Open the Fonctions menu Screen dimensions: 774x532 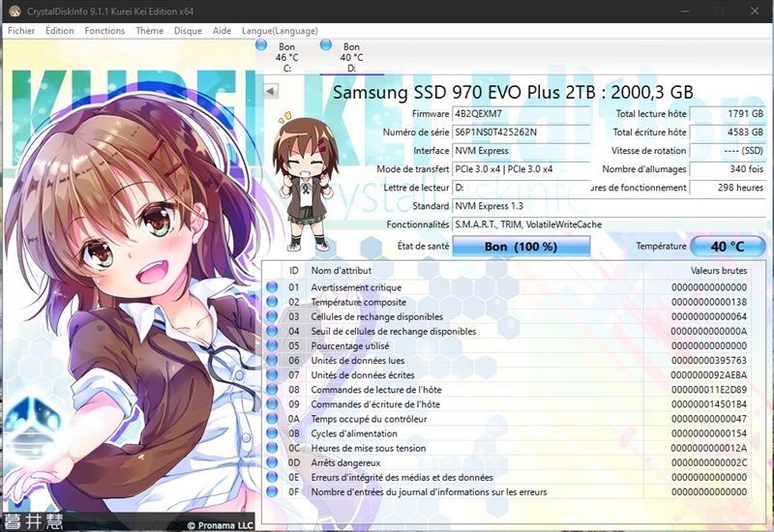(x=104, y=31)
